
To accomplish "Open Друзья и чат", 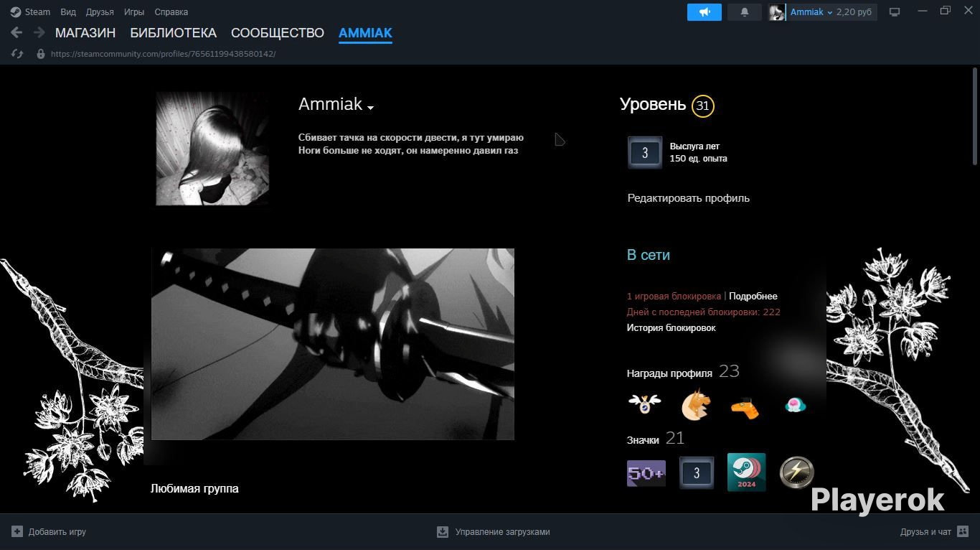I will click(x=925, y=532).
